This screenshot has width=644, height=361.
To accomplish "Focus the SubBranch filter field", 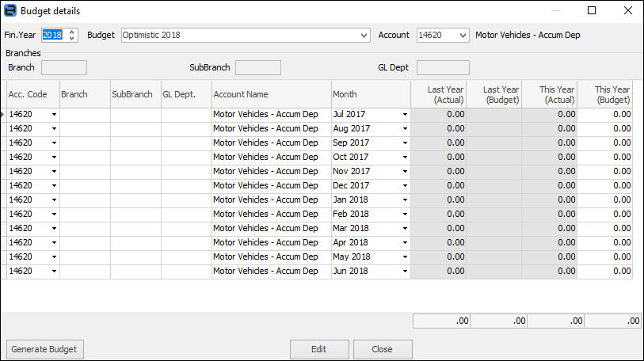I will coord(257,68).
